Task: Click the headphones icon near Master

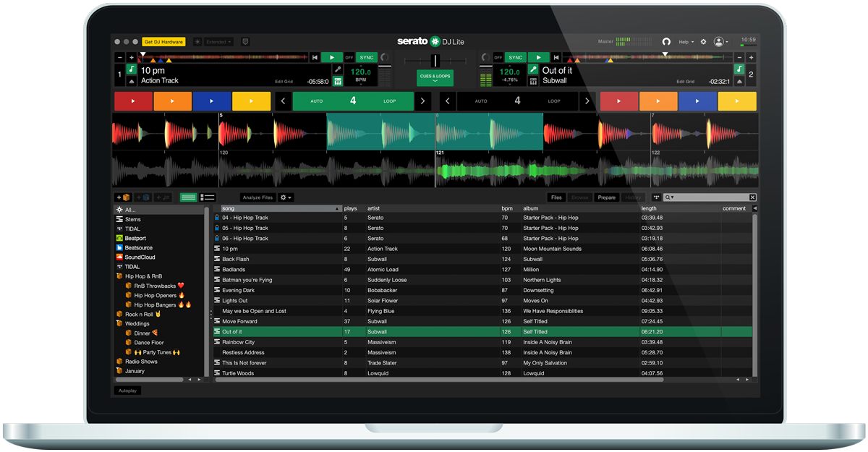Action: tap(666, 42)
